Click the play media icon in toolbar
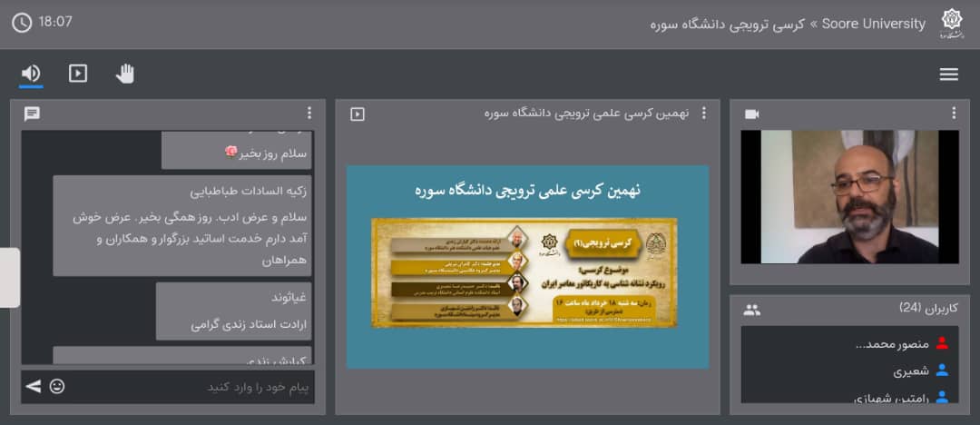980x425 pixels. pyautogui.click(x=77, y=74)
